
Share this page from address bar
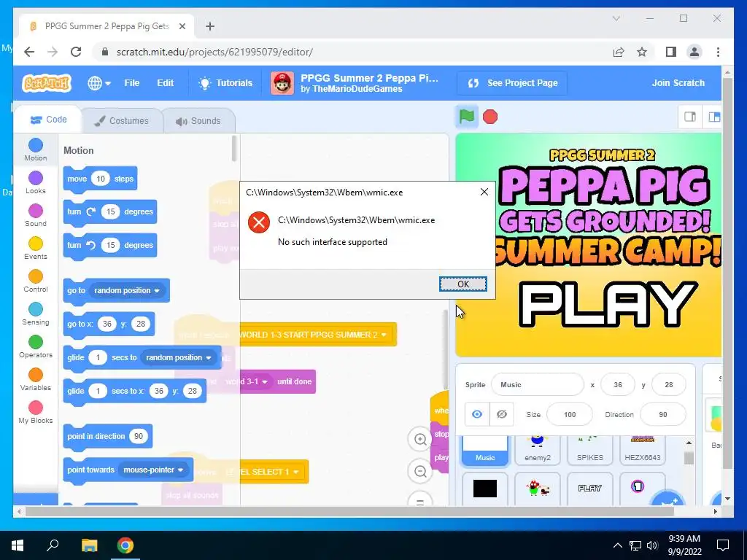(x=619, y=52)
